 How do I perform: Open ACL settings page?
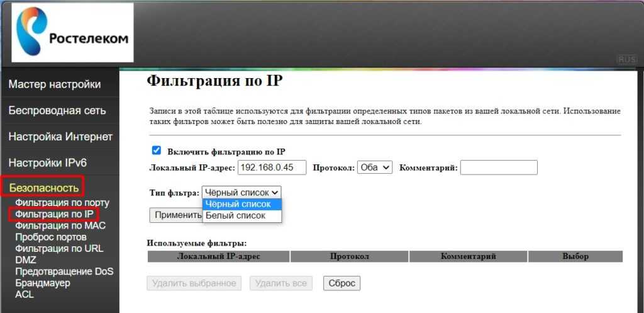[x=25, y=295]
